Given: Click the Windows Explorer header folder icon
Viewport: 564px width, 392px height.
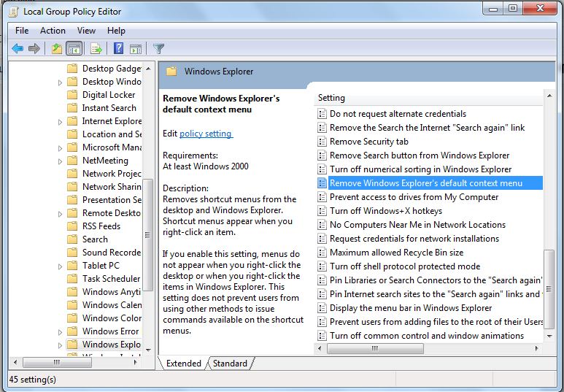Looking at the screenshot, I should 171,71.
